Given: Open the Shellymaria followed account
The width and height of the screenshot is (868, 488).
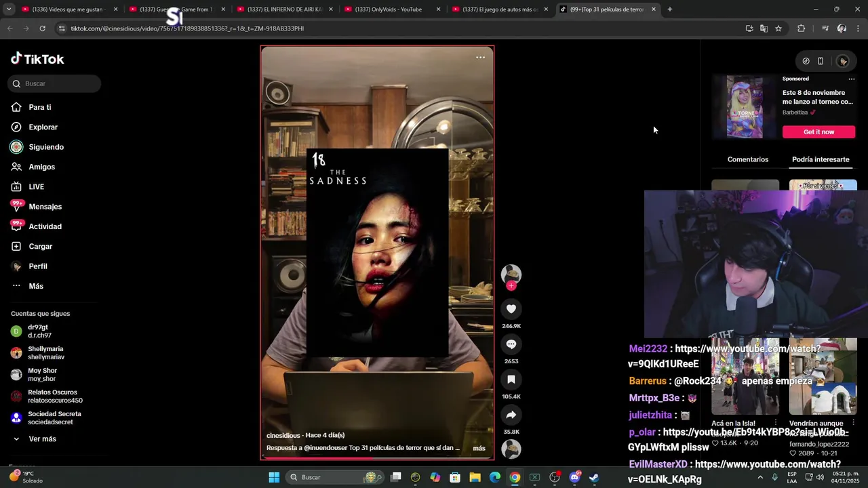Looking at the screenshot, I should [46, 353].
